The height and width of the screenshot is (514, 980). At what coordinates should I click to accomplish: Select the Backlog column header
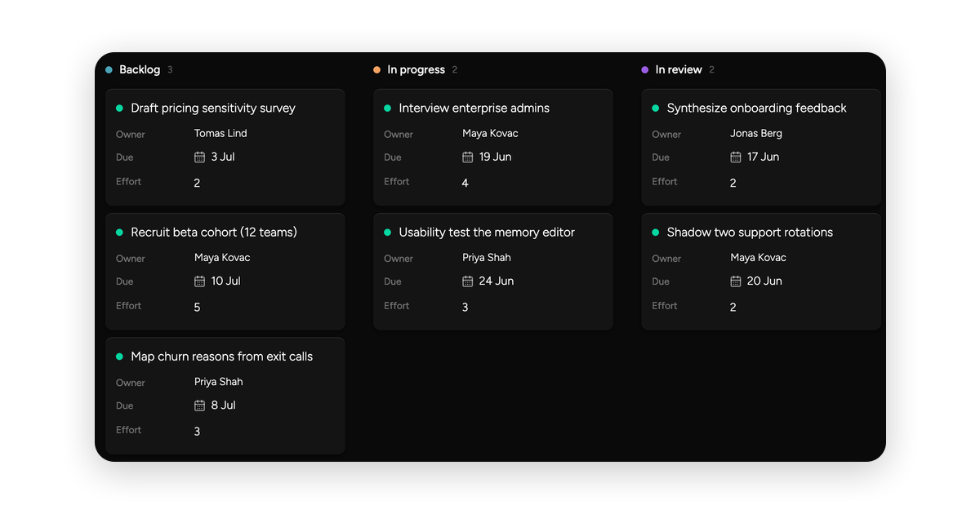140,70
